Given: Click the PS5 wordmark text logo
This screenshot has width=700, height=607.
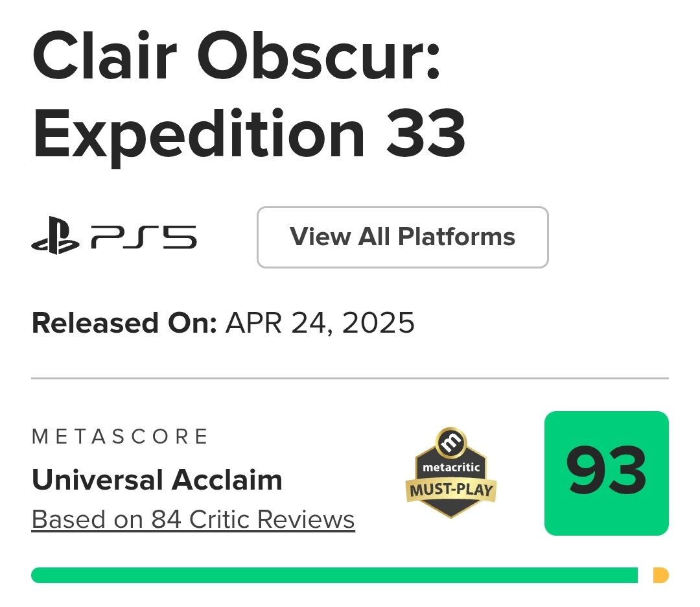Looking at the screenshot, I should 144,237.
